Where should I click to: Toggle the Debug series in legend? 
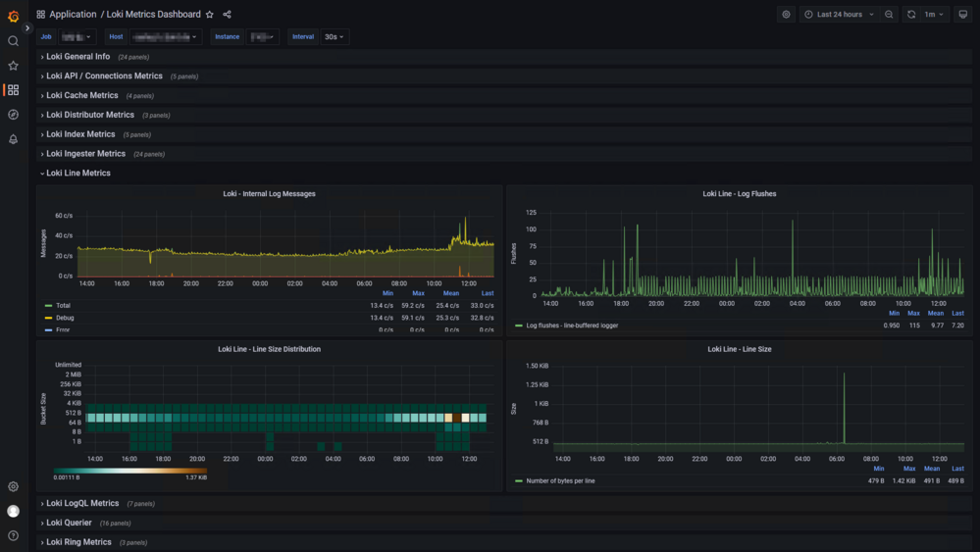pyautogui.click(x=65, y=318)
